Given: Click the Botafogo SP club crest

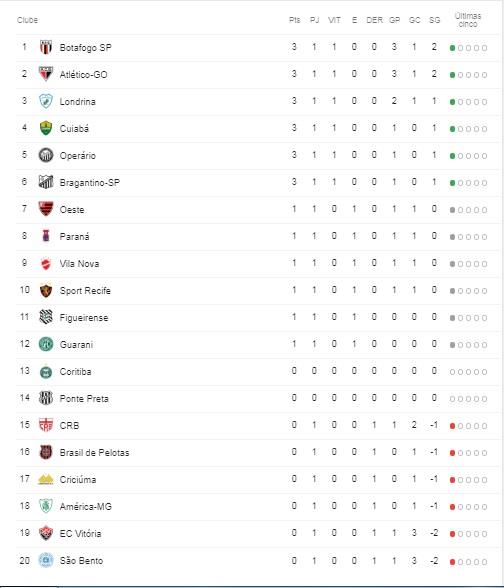Looking at the screenshot, I should tap(46, 47).
